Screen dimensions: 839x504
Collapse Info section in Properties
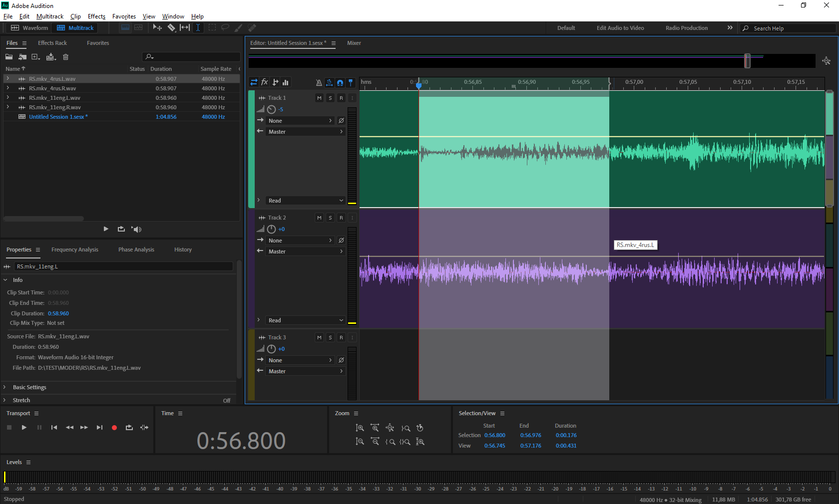(x=5, y=280)
